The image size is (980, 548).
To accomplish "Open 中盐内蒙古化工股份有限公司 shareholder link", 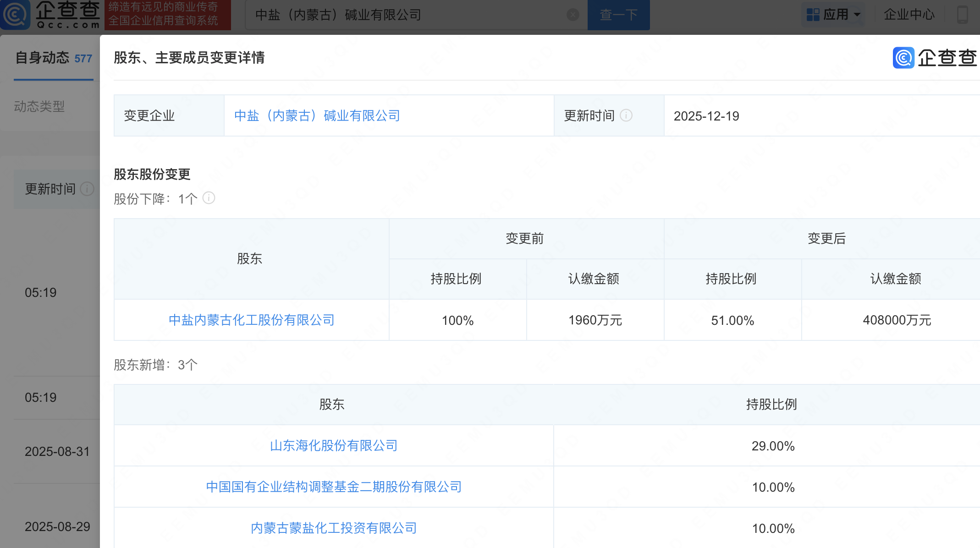I will [x=251, y=320].
